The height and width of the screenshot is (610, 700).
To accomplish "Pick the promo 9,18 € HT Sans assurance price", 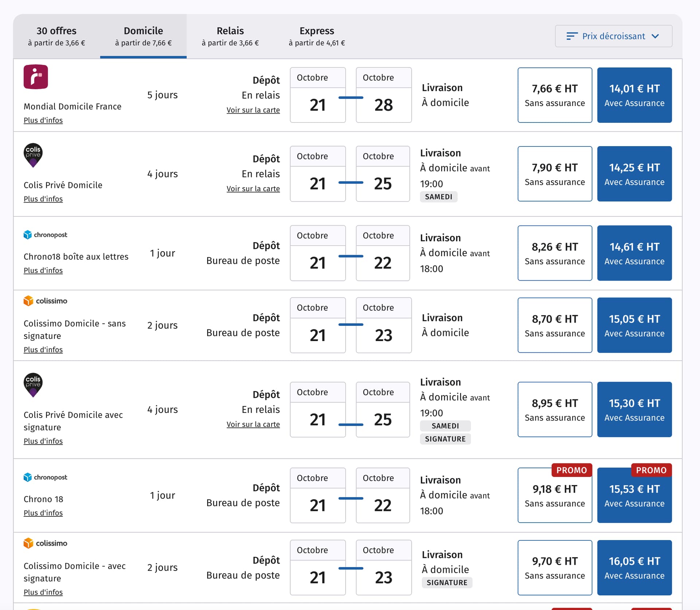I will click(555, 495).
